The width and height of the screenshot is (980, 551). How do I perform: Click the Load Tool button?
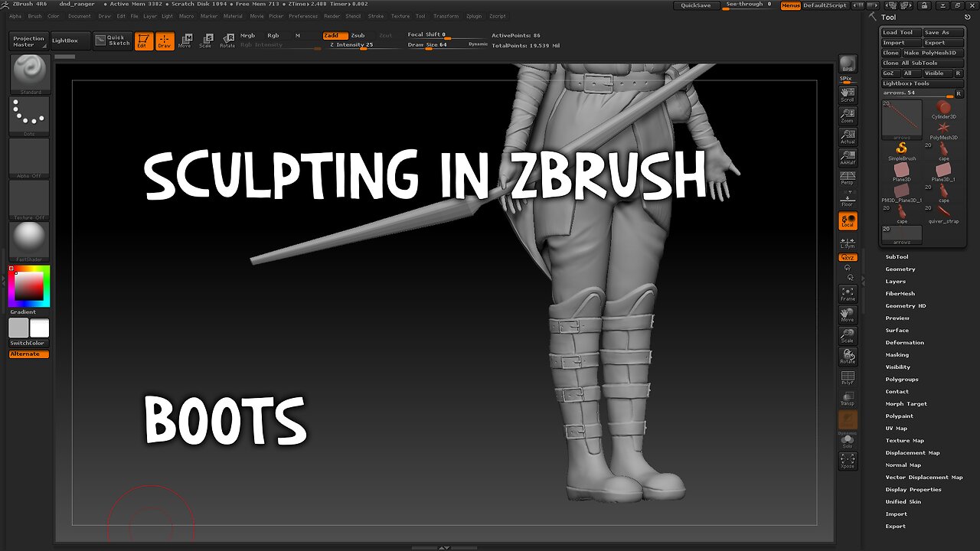pyautogui.click(x=900, y=33)
